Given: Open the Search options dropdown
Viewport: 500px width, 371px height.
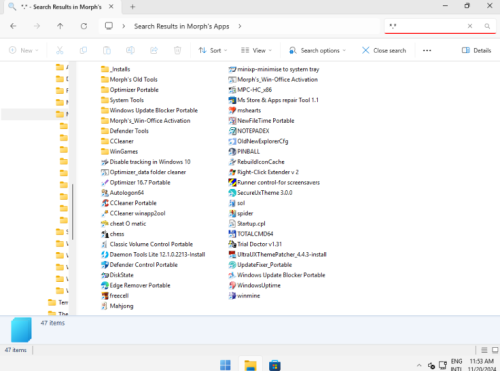Looking at the screenshot, I should coord(317,50).
